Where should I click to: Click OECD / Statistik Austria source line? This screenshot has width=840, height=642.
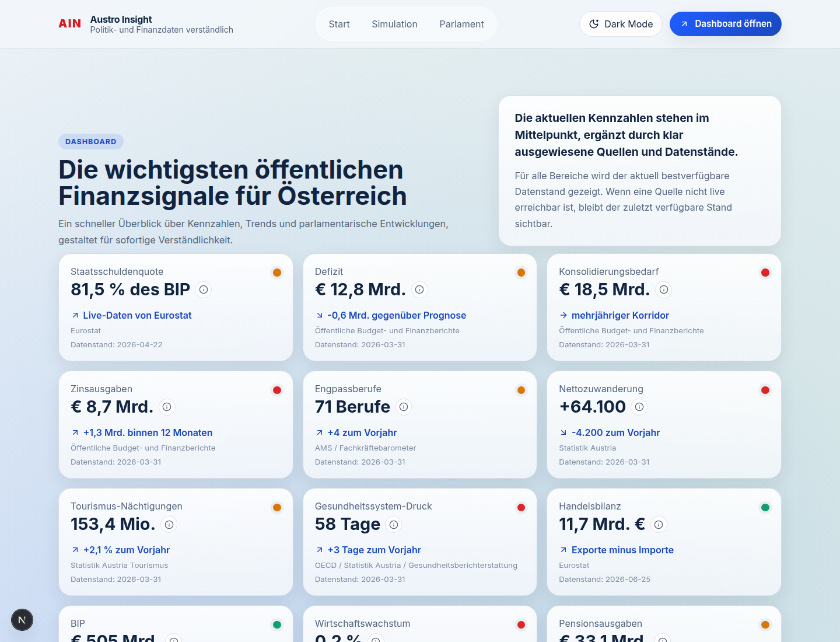tap(416, 565)
